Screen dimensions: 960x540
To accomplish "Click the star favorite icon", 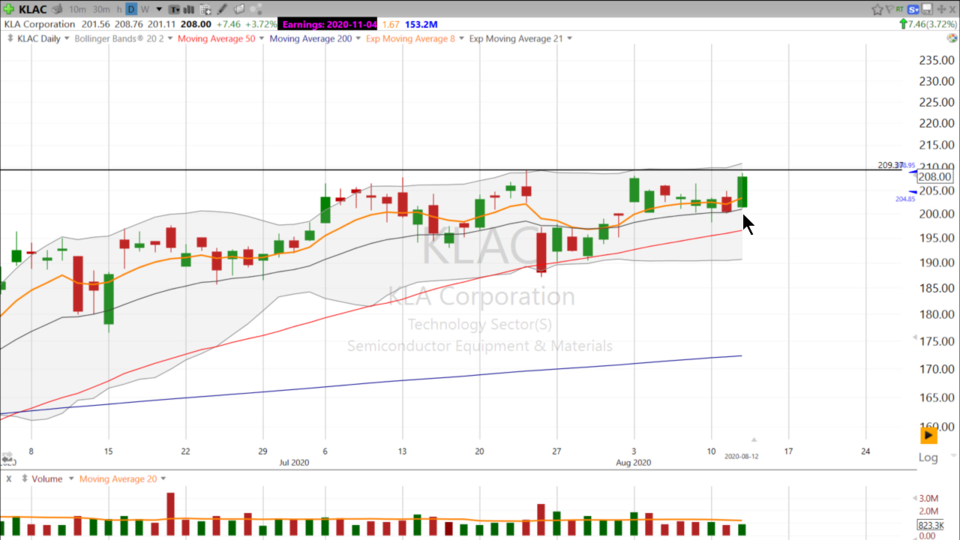I will pyautogui.click(x=877, y=9).
